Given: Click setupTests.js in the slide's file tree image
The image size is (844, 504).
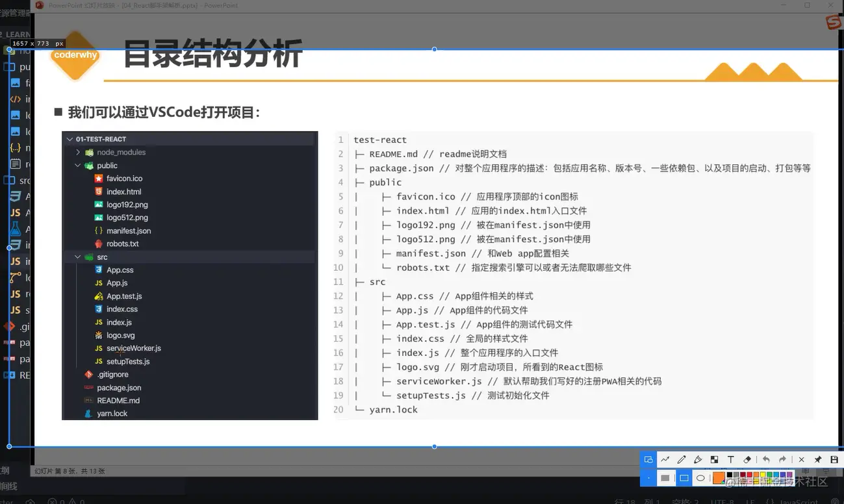Looking at the screenshot, I should pos(128,361).
